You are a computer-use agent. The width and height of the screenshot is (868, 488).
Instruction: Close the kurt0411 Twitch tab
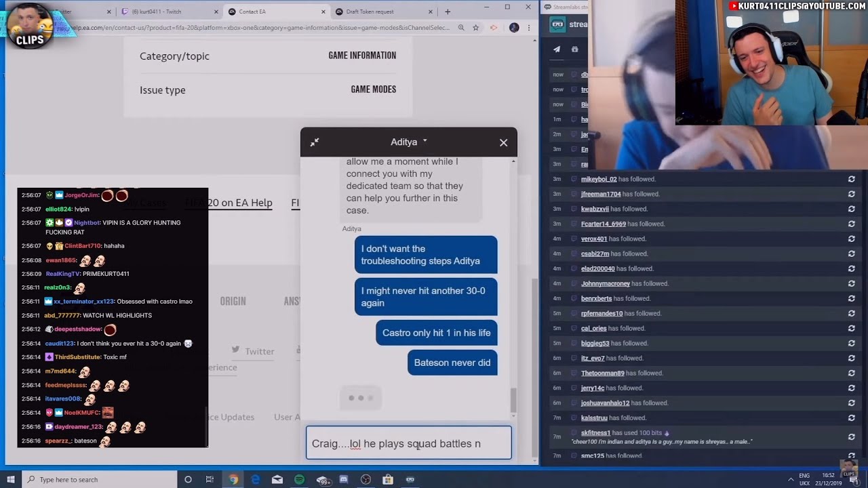[216, 12]
